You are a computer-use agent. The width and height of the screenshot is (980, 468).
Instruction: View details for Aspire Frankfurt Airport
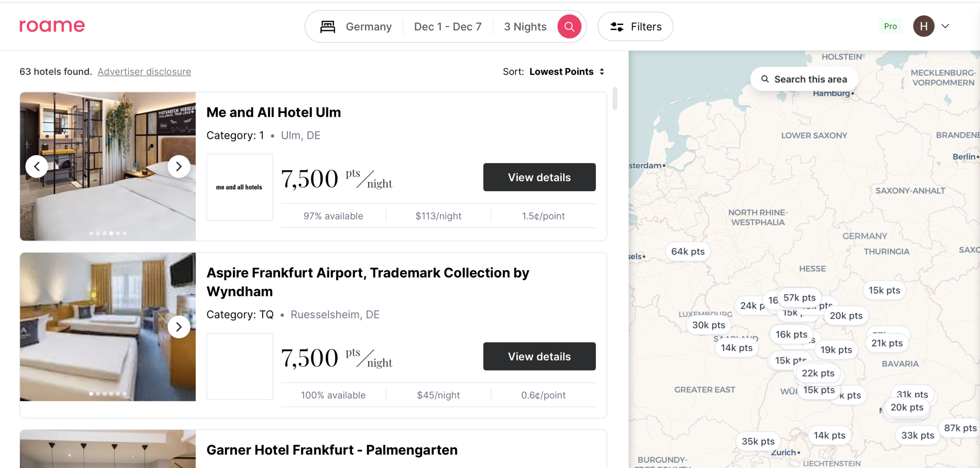(x=539, y=356)
